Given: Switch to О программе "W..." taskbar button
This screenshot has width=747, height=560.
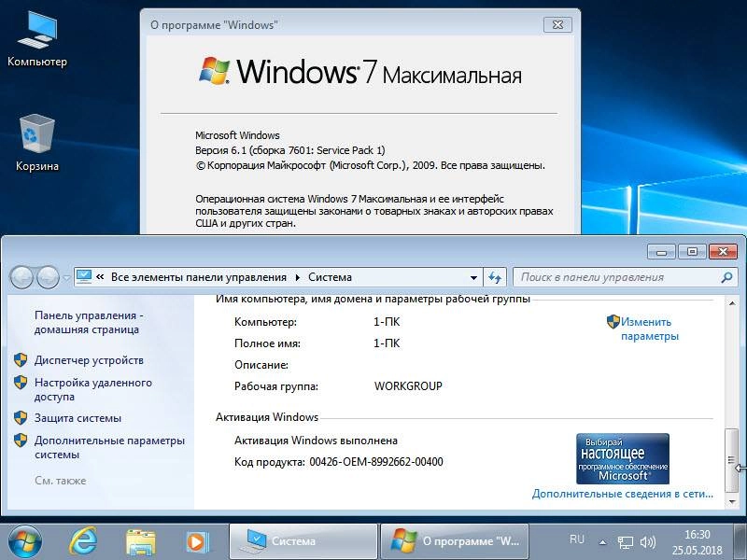Looking at the screenshot, I should [x=455, y=541].
